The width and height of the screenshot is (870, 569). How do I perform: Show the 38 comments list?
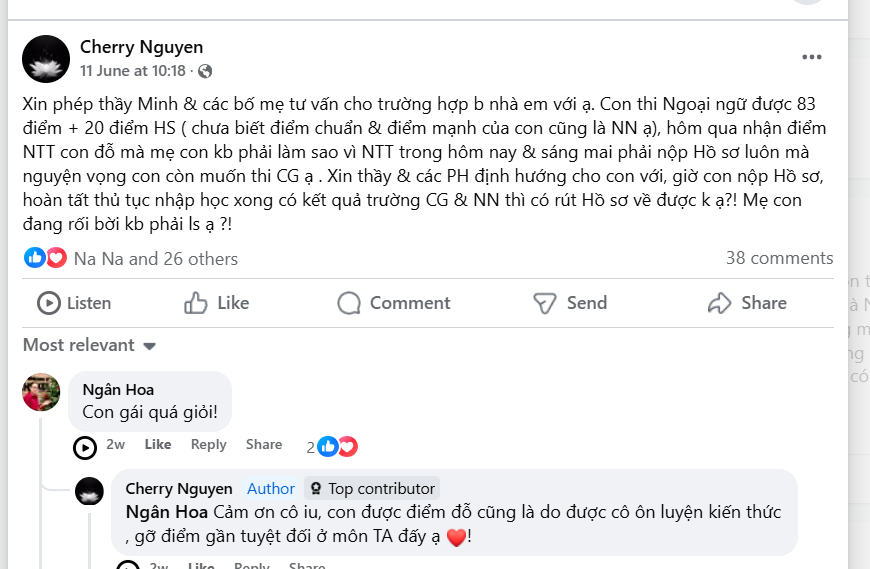(x=779, y=258)
